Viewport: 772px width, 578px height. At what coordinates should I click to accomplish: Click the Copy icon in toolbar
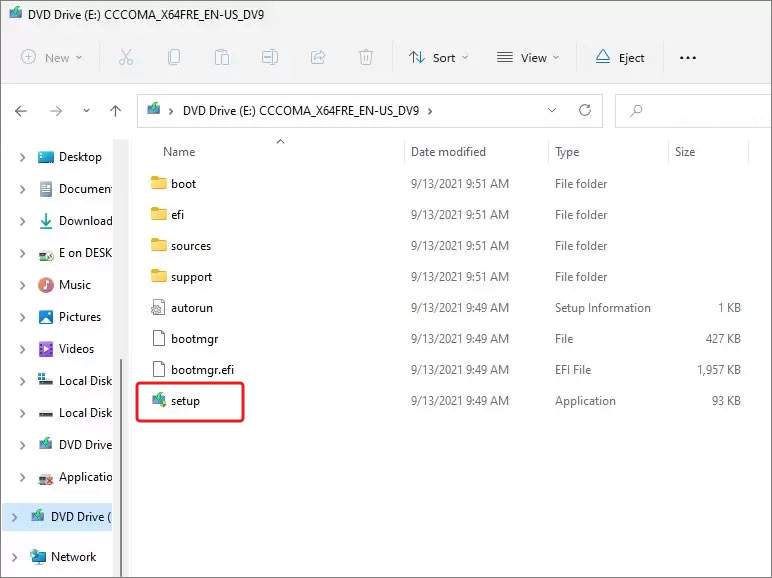point(174,58)
